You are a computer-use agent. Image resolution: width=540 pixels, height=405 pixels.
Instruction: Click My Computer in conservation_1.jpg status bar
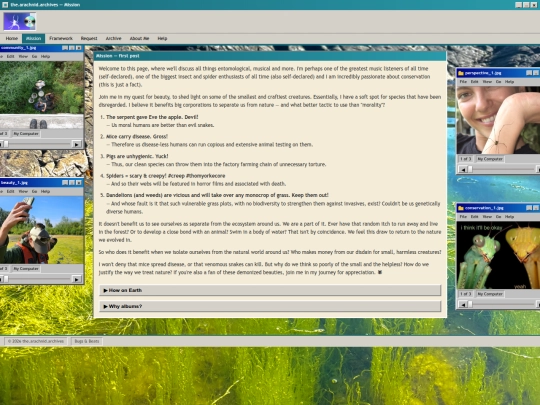[490, 294]
